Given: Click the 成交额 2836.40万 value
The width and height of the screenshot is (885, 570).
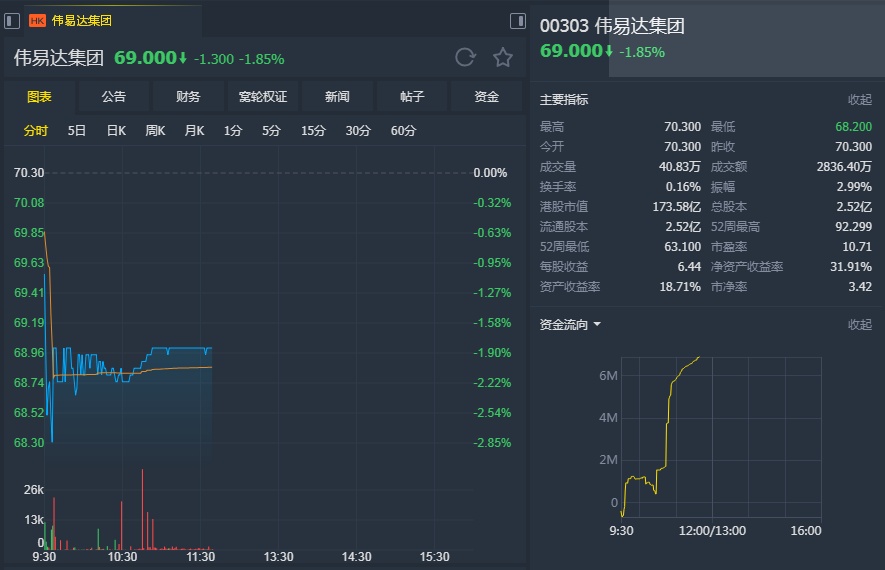Looking at the screenshot, I should tap(844, 166).
